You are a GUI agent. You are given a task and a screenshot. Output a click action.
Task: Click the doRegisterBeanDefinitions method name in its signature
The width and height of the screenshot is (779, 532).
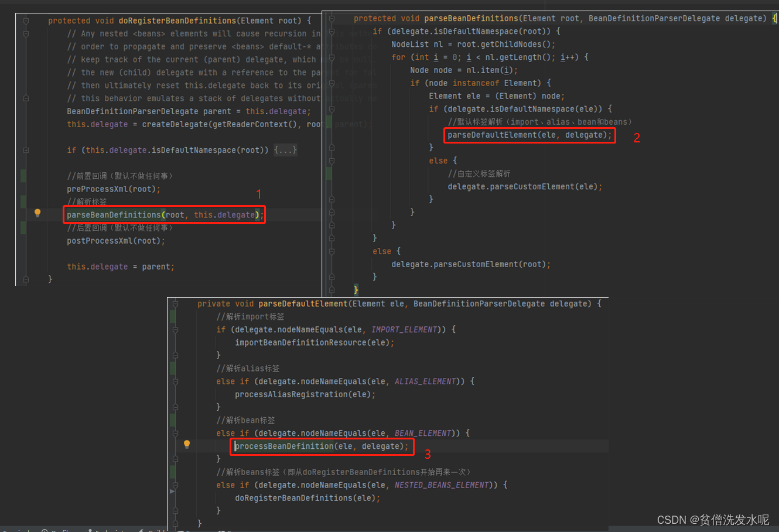(177, 21)
